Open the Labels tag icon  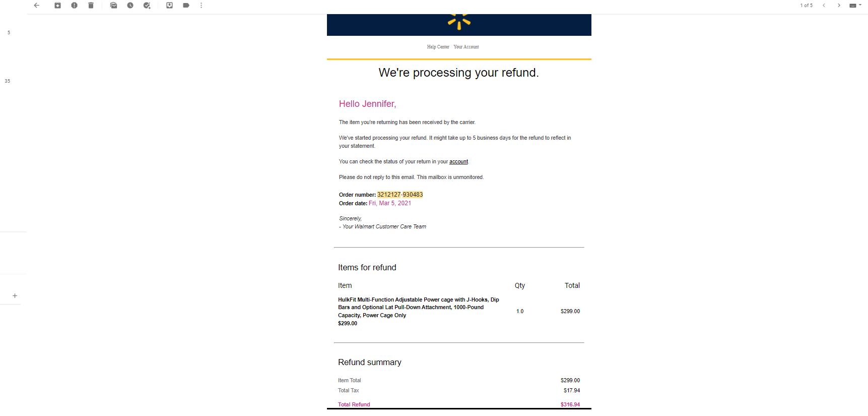pyautogui.click(x=186, y=6)
